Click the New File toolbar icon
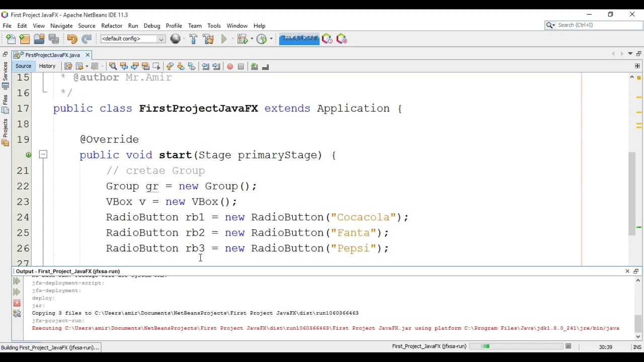The width and height of the screenshot is (644, 362). (x=11, y=39)
